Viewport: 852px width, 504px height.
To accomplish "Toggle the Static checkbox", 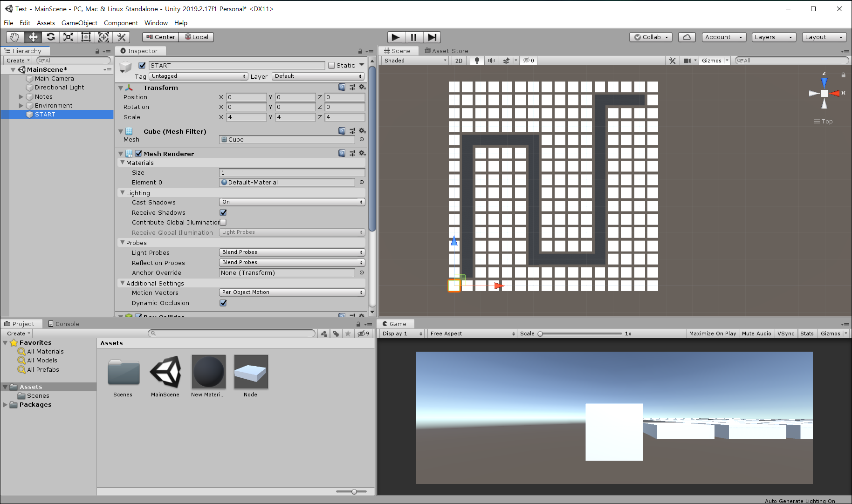I will tap(331, 65).
